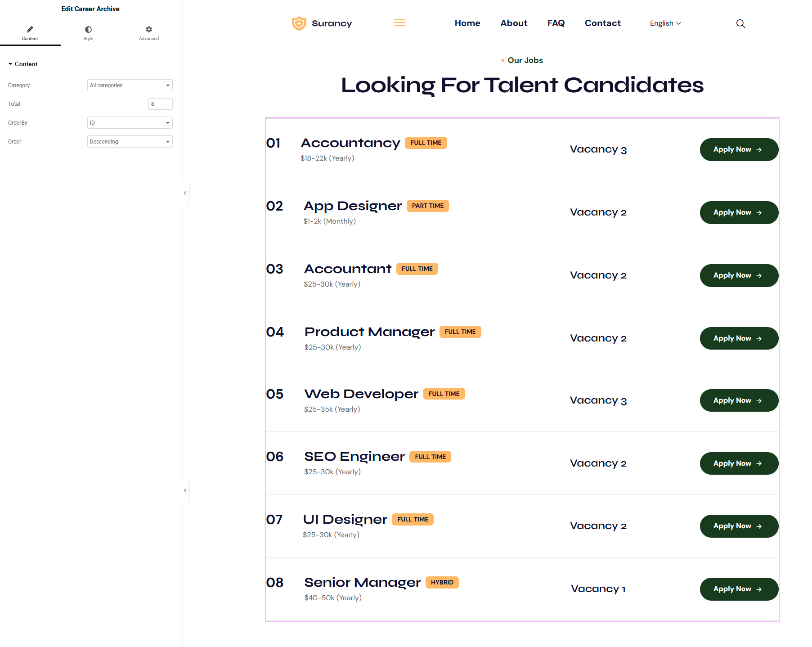This screenshot has width=812, height=647.
Task: Click the Looking For Talent Candidates heading
Action: click(x=522, y=85)
